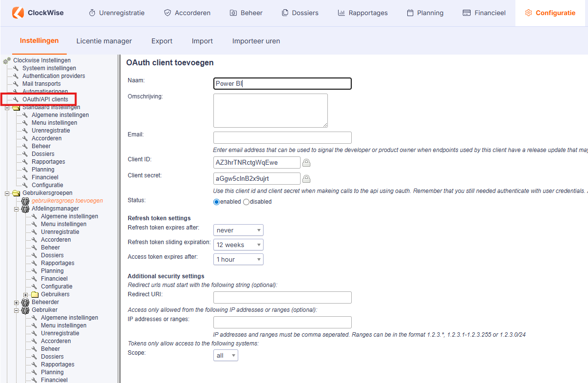This screenshot has height=383, width=588.
Task: Switch status to disabled
Action: 247,201
